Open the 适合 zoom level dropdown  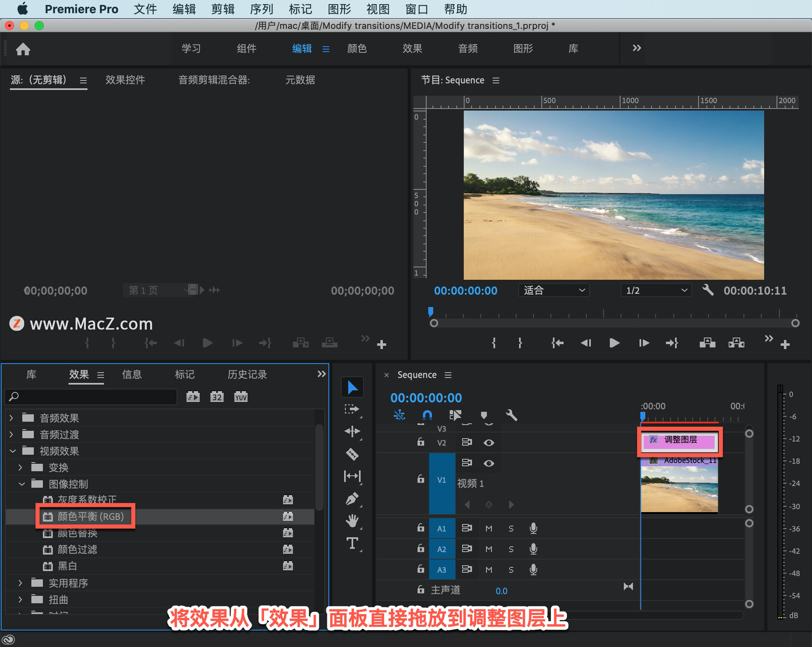tap(554, 290)
